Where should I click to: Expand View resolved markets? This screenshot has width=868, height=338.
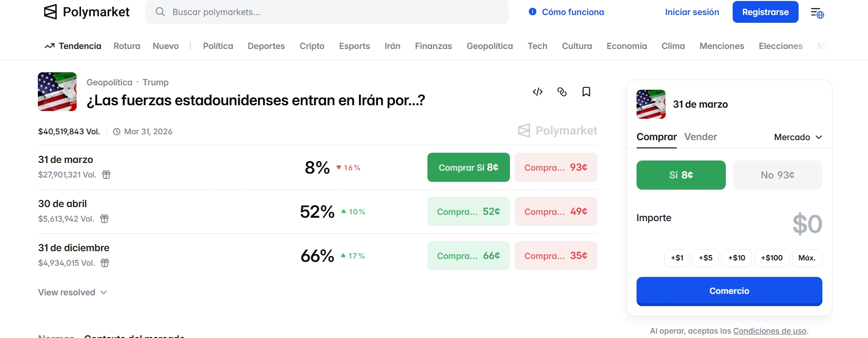72,292
